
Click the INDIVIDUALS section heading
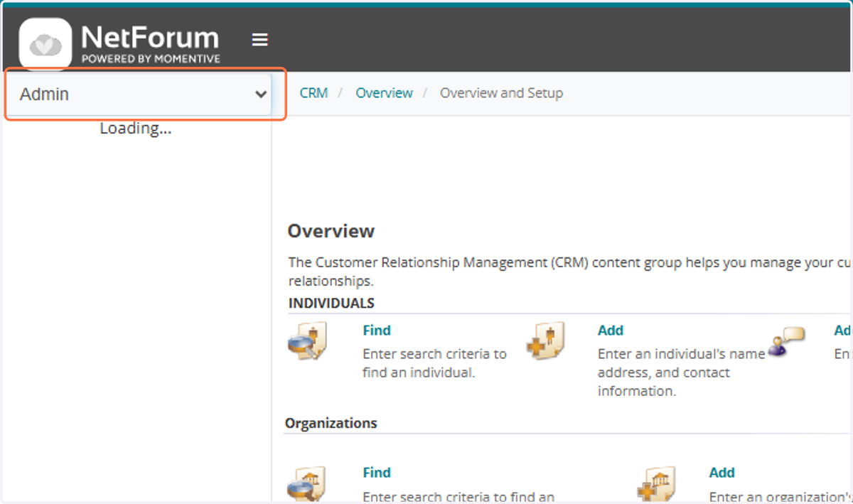[331, 304]
